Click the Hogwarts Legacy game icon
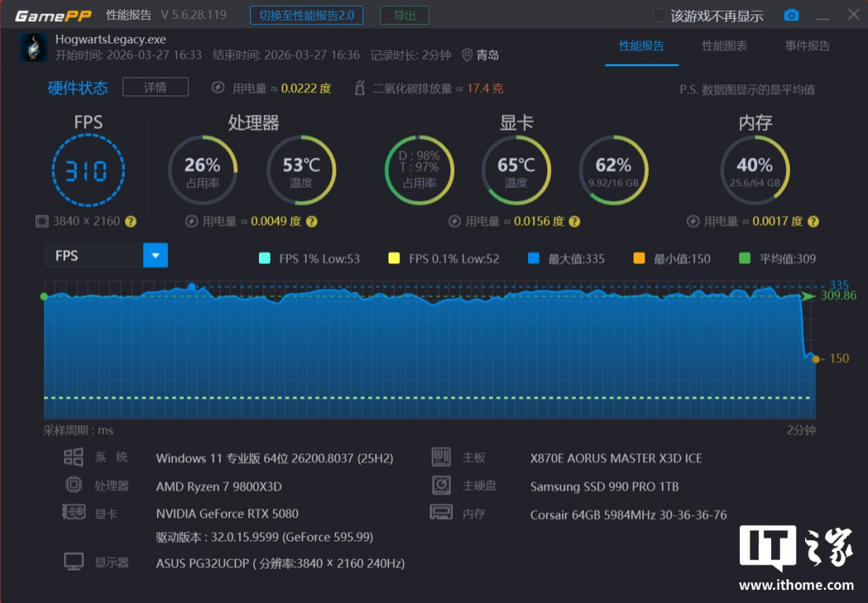 pos(33,47)
